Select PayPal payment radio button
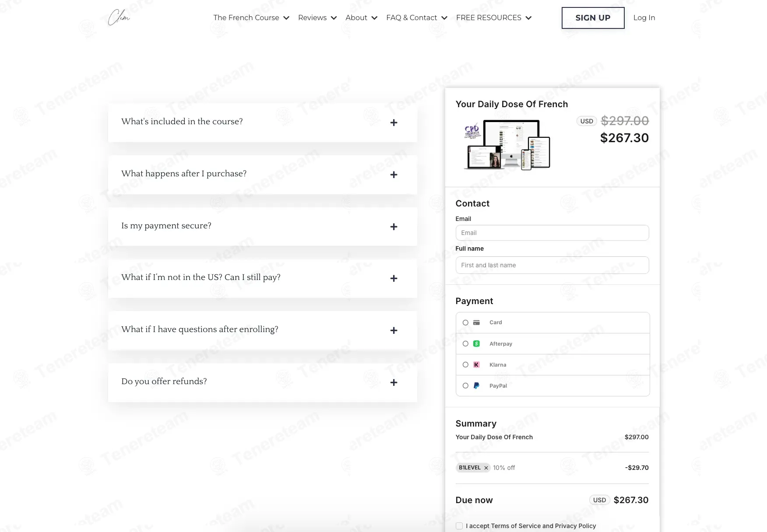 (x=465, y=385)
